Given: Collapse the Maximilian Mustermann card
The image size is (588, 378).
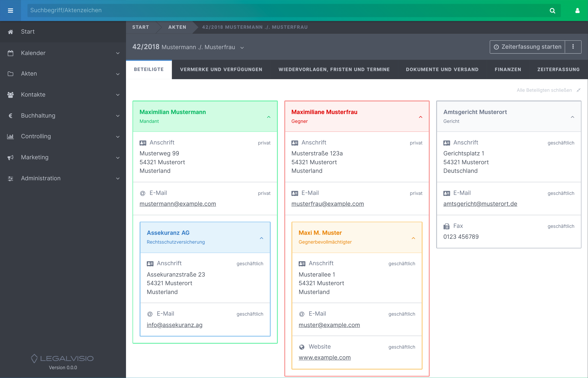Looking at the screenshot, I should pos(269,117).
